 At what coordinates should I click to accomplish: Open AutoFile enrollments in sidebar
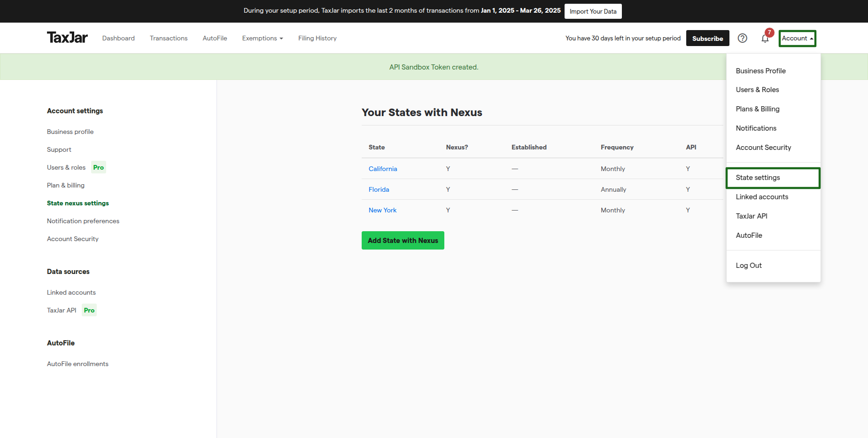[x=77, y=364]
